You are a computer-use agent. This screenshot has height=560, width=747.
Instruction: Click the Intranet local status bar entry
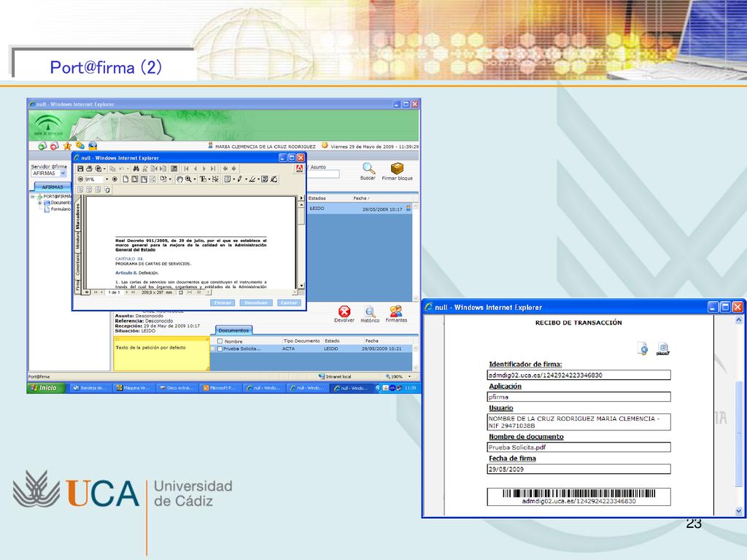[335, 377]
